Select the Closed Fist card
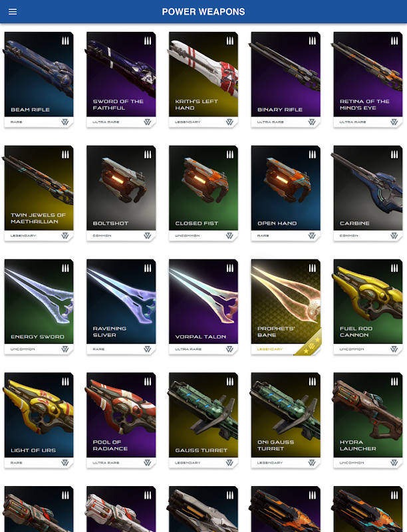 [203, 194]
